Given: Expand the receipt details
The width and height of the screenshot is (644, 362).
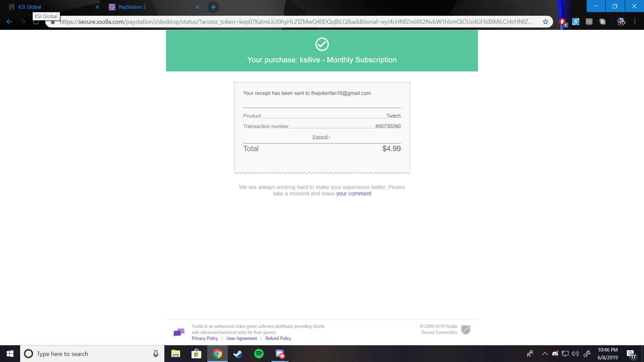Looking at the screenshot, I should tap(322, 137).
